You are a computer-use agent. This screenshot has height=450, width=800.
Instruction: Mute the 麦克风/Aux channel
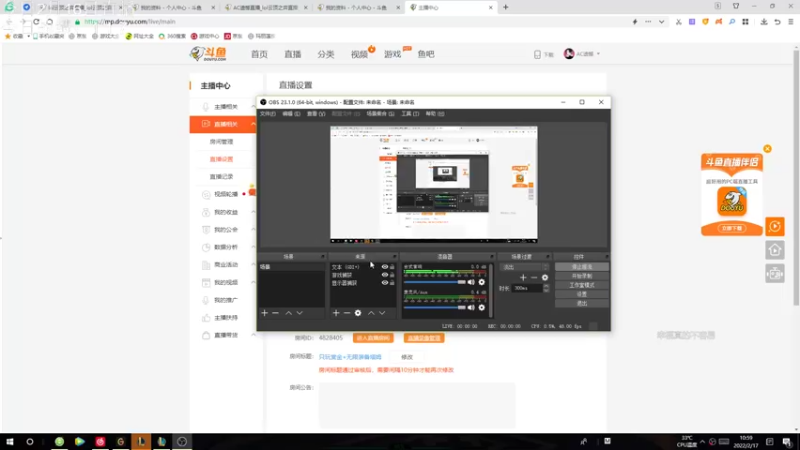point(471,308)
